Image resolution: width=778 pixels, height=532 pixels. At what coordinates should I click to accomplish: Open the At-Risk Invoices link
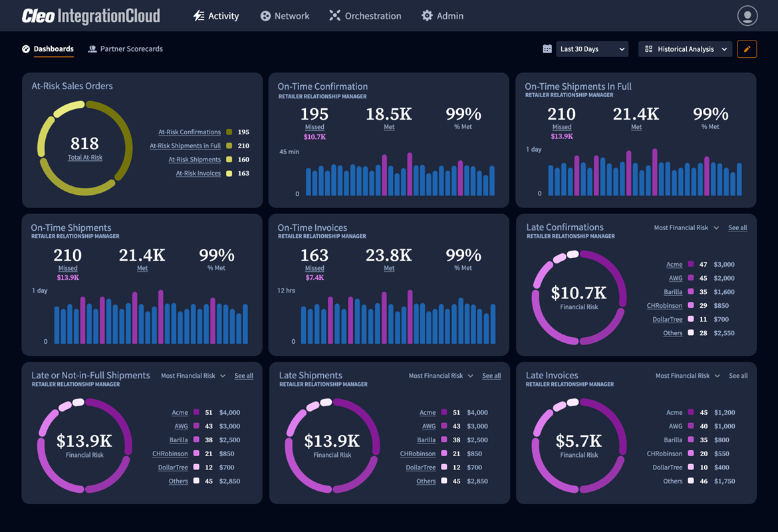tap(198, 173)
